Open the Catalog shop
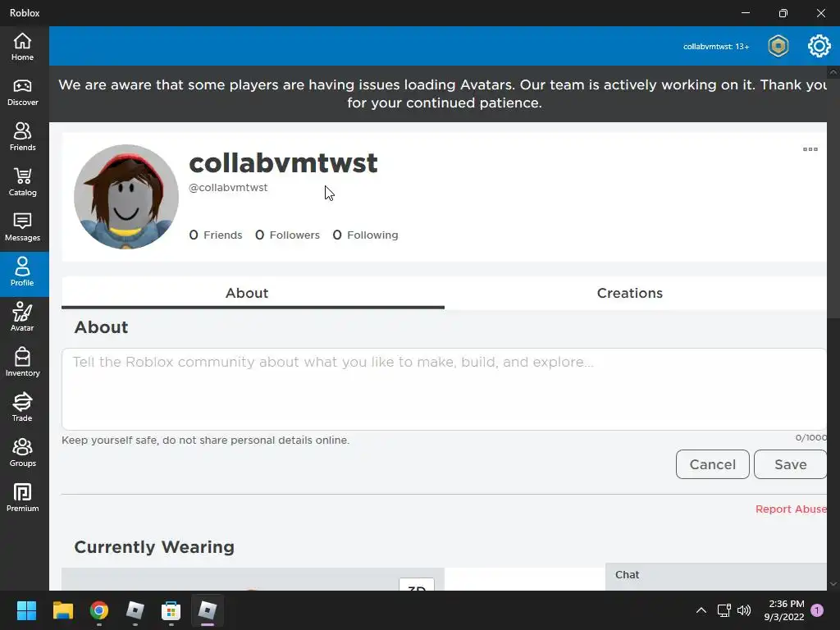 click(x=22, y=182)
